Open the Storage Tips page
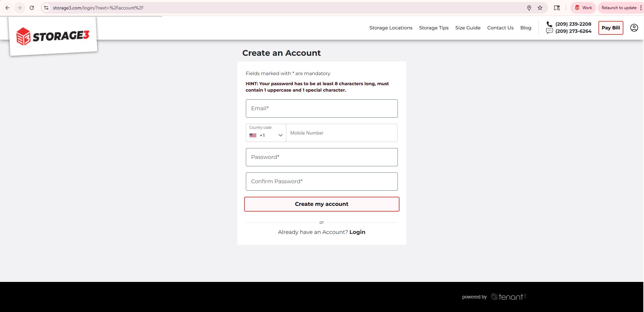644x312 pixels. click(434, 28)
